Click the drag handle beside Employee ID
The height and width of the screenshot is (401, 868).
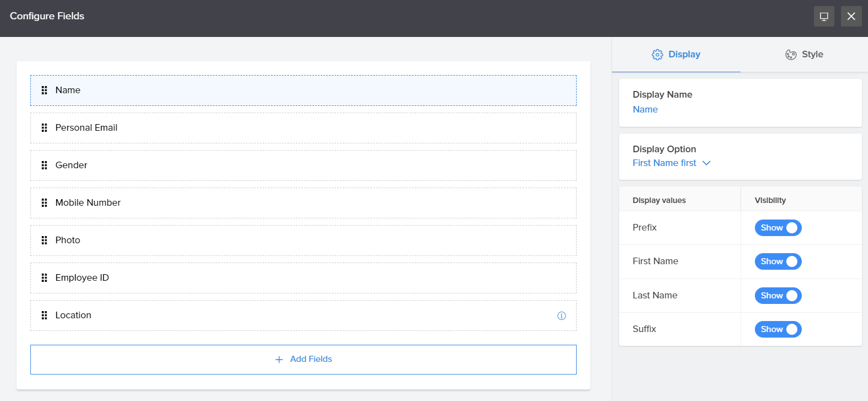pos(44,278)
